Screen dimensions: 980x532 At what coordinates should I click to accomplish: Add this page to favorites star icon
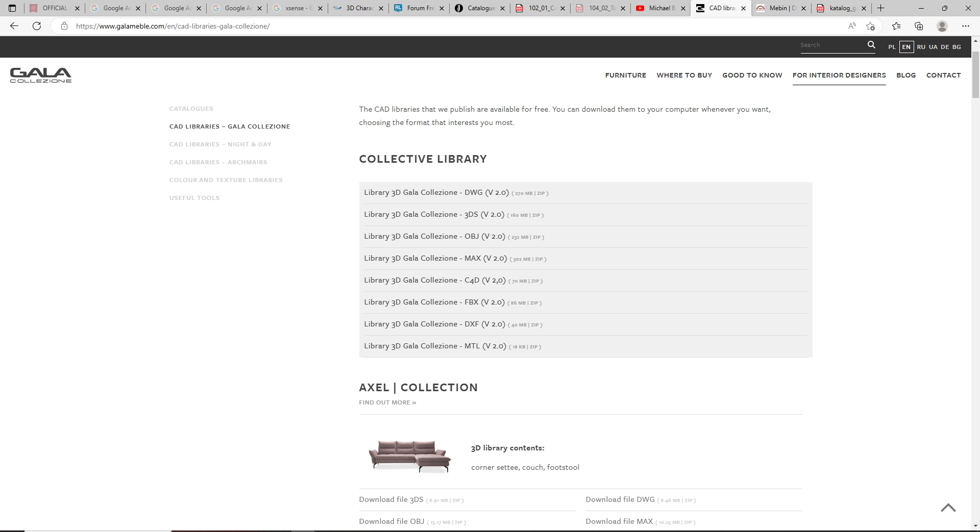(871, 26)
